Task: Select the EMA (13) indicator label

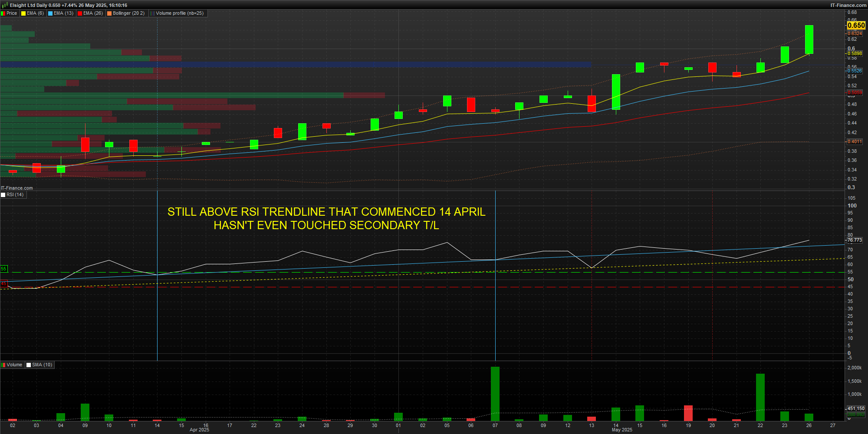Action: 63,13
